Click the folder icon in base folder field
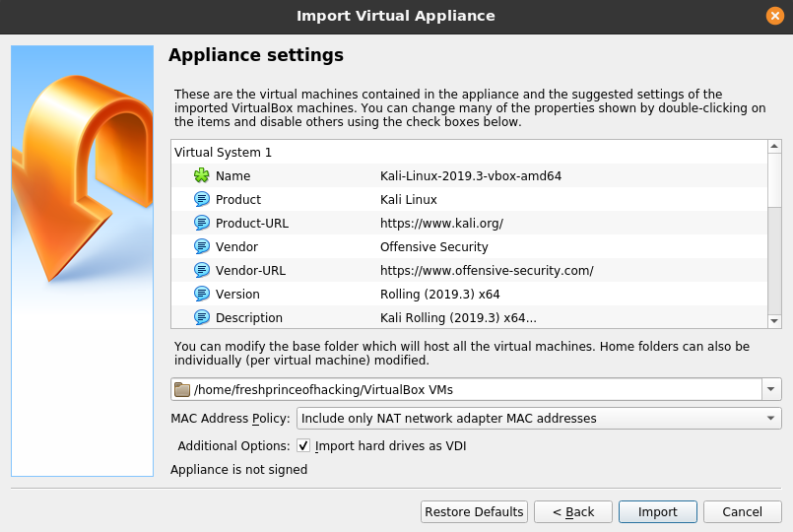 [x=182, y=389]
